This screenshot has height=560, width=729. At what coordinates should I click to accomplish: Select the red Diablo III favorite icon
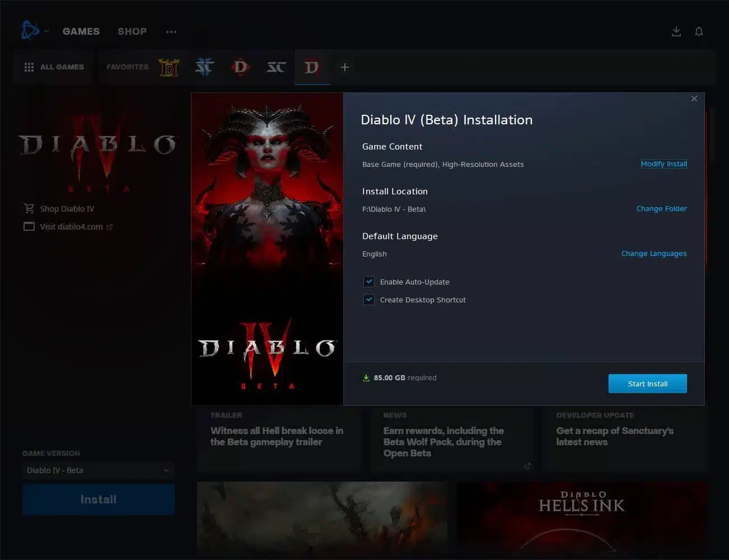pos(240,67)
